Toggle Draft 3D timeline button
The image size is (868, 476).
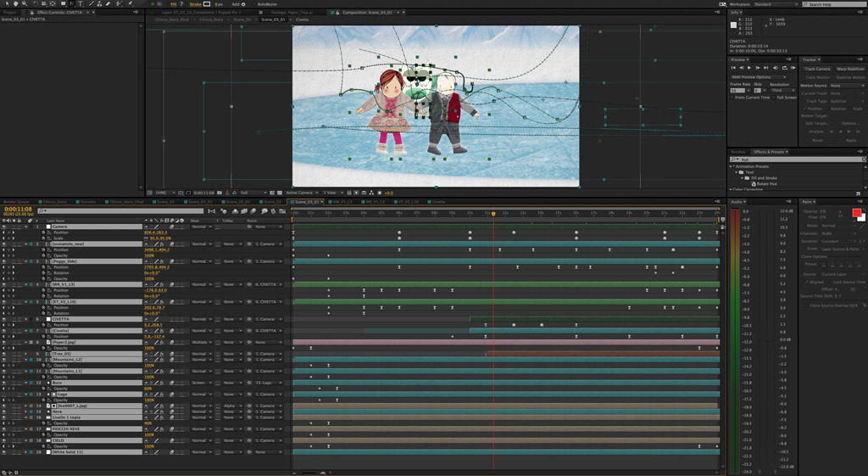tap(224, 211)
